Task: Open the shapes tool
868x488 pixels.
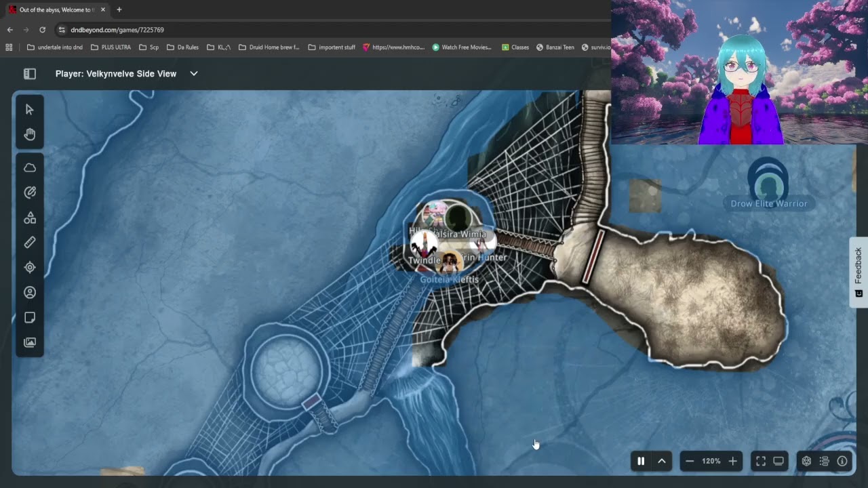Action: click(x=30, y=218)
